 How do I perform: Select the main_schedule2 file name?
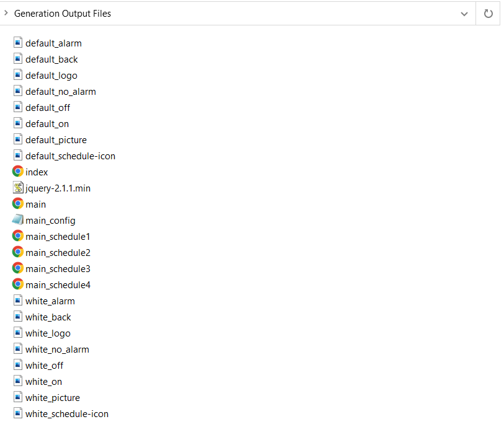click(58, 253)
